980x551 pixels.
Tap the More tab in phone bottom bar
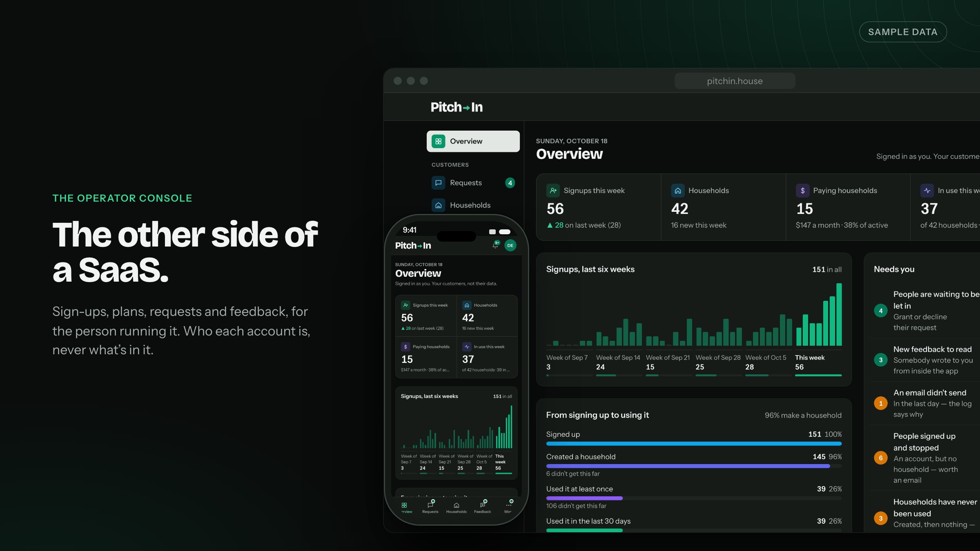508,507
